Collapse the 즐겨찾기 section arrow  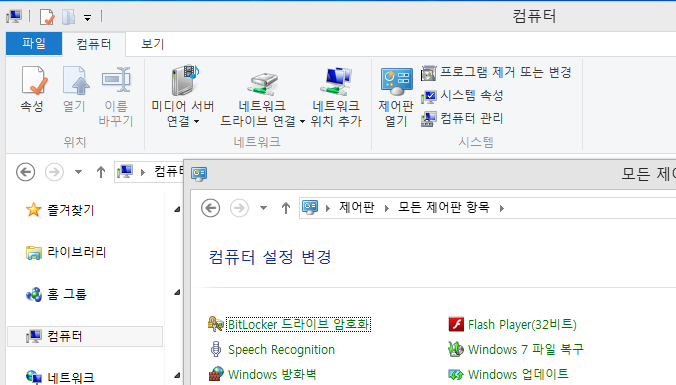click(x=177, y=210)
